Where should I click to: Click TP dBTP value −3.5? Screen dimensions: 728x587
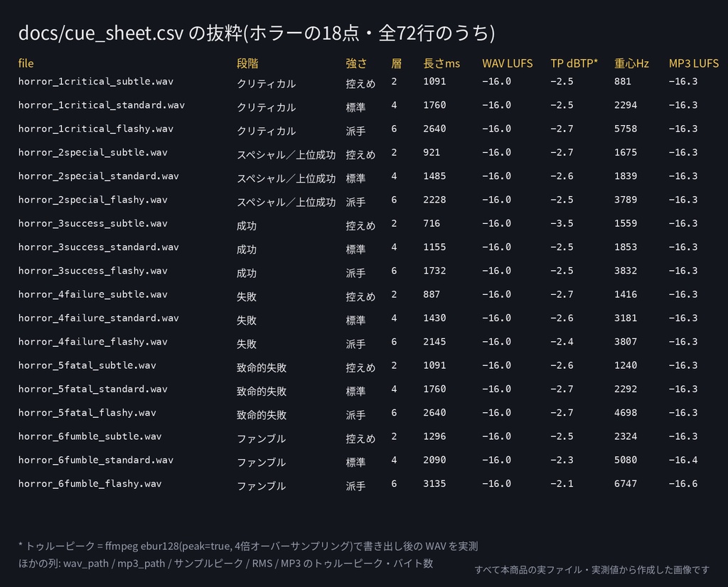[562, 223]
